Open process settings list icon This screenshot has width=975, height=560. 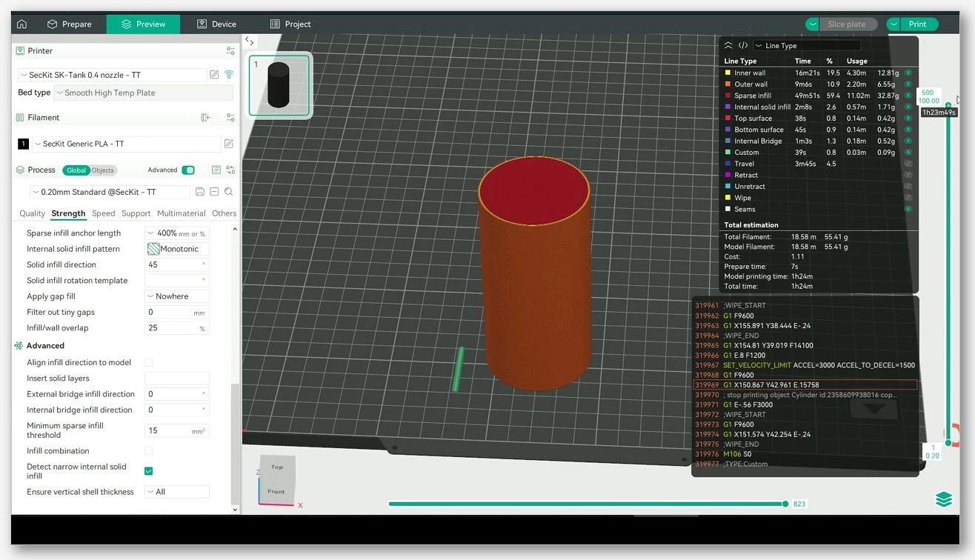point(216,170)
